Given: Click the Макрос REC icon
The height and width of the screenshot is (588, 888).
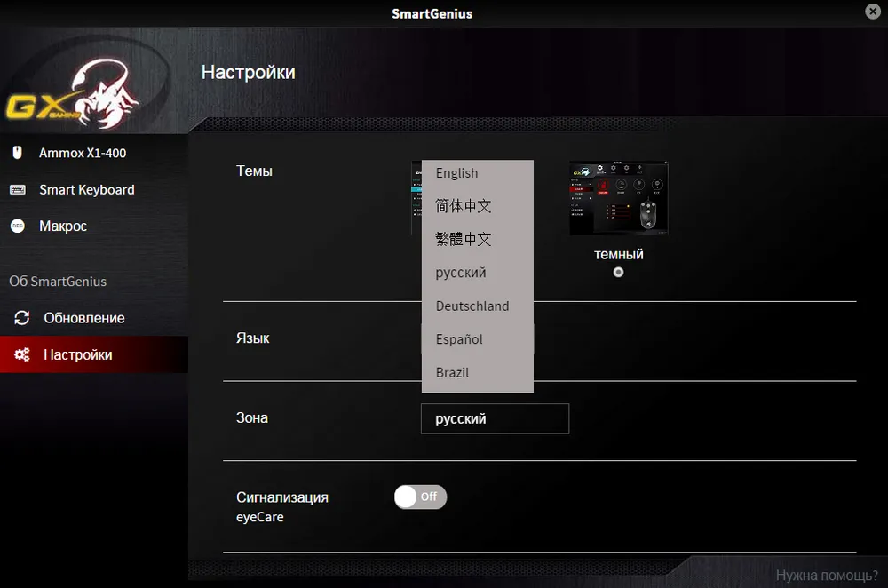Looking at the screenshot, I should [x=18, y=226].
